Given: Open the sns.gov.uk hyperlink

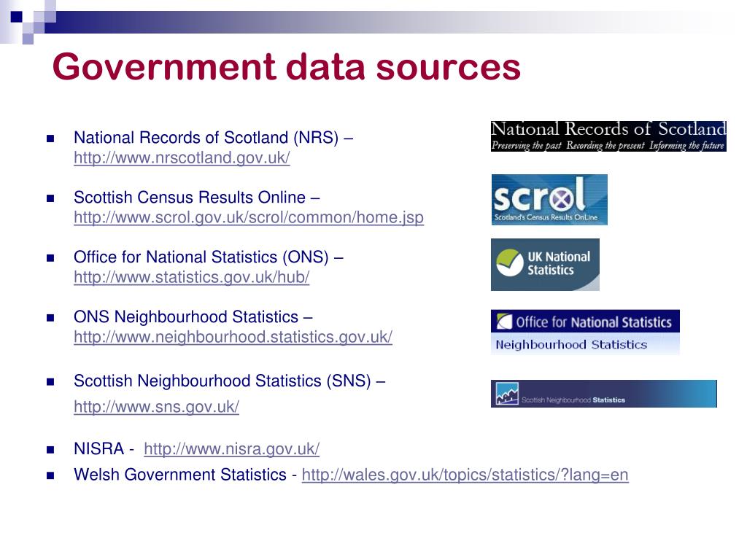Looking at the screenshot, I should [x=156, y=407].
